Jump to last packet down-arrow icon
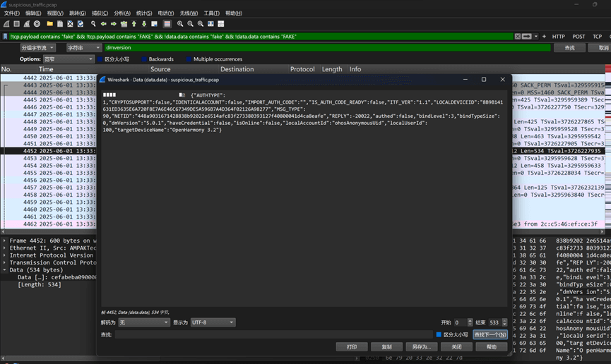 tap(144, 24)
